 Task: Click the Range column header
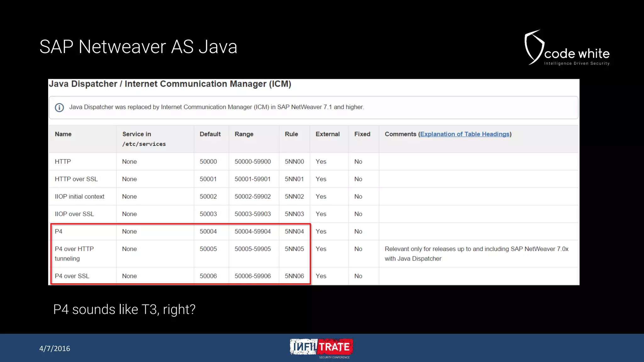pos(244,134)
